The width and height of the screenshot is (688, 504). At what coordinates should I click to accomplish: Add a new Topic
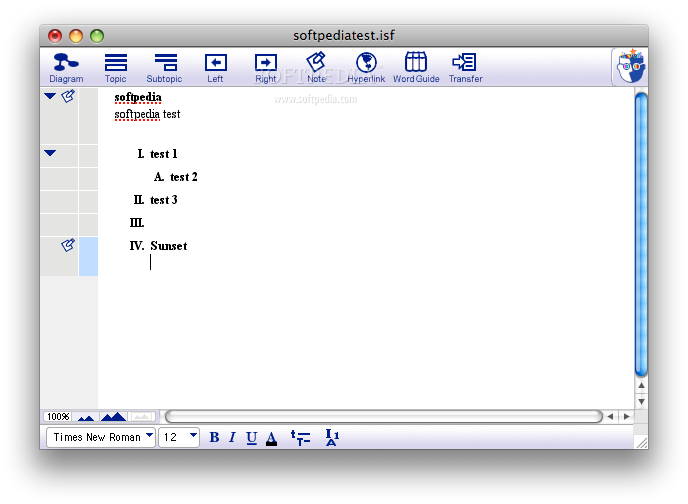115,68
